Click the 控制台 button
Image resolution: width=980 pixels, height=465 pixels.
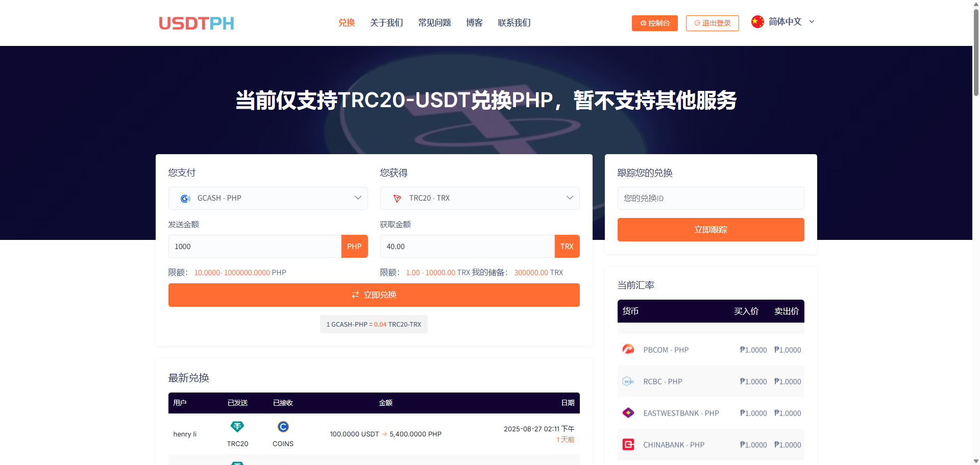click(x=655, y=23)
